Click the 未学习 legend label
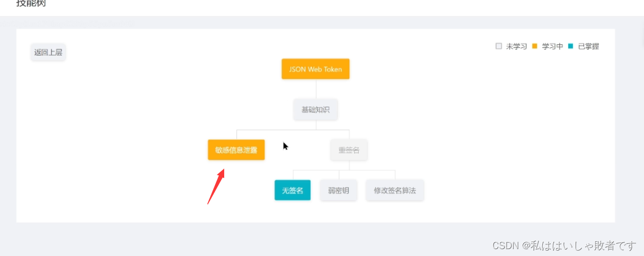This screenshot has width=644, height=256. point(516,47)
